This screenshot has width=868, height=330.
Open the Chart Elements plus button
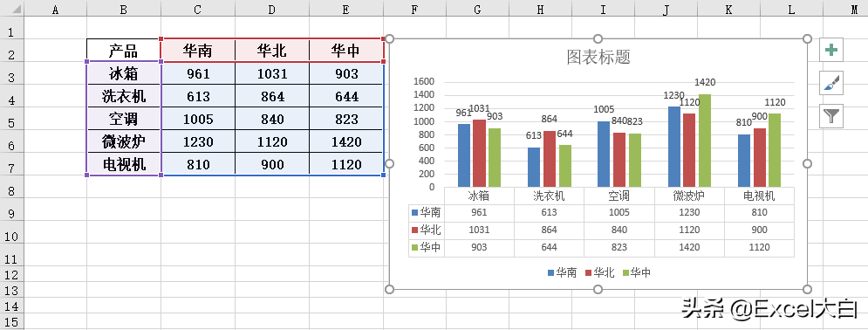(x=830, y=50)
